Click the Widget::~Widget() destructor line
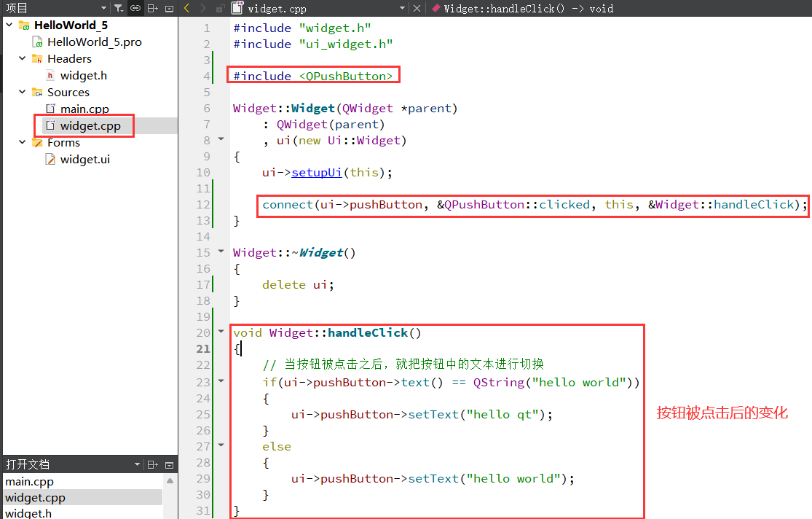The image size is (812, 519). coord(294,252)
